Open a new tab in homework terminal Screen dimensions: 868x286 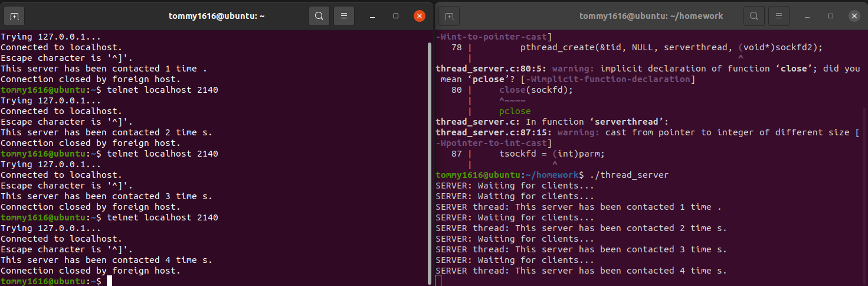pos(449,16)
